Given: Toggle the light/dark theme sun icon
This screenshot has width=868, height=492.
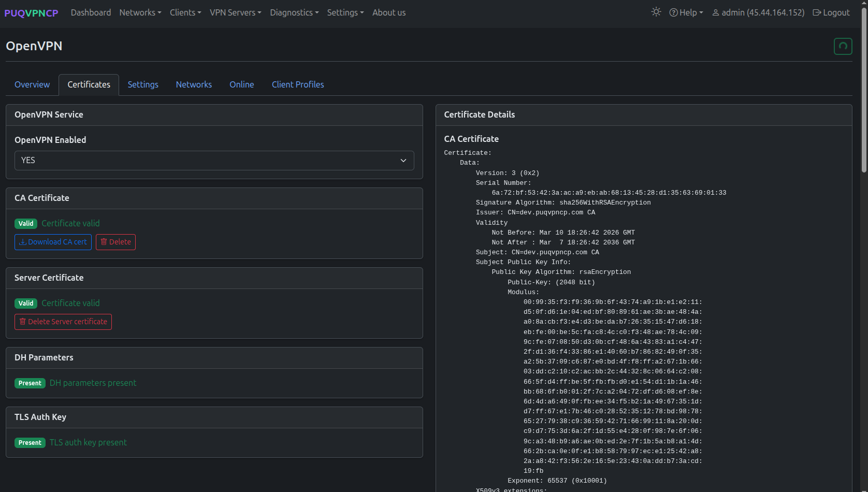Looking at the screenshot, I should point(656,12).
